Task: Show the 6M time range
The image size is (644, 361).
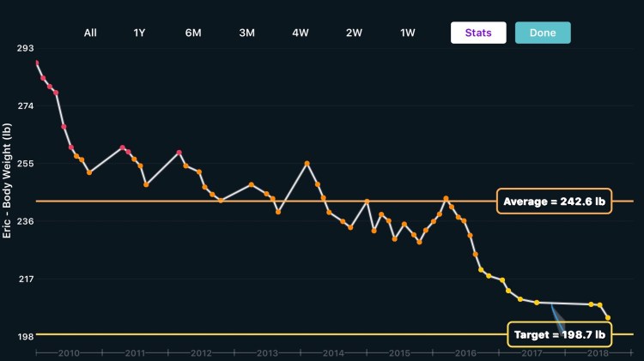Action: pyautogui.click(x=193, y=33)
